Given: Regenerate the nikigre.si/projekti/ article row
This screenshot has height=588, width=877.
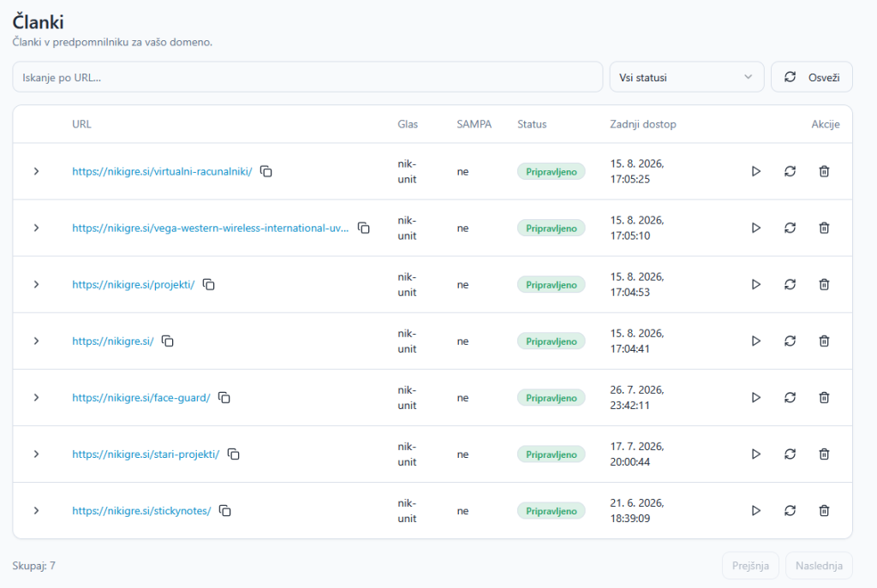Looking at the screenshot, I should click(790, 284).
